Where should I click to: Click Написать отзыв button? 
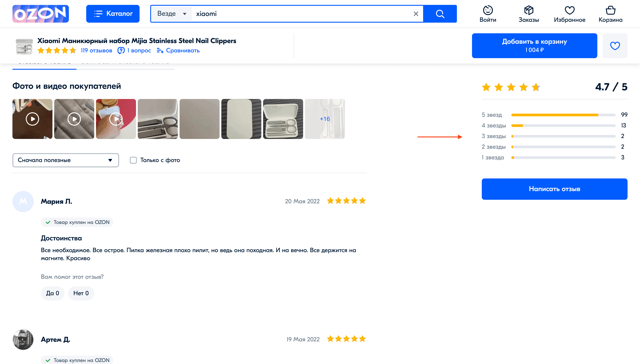[554, 189]
